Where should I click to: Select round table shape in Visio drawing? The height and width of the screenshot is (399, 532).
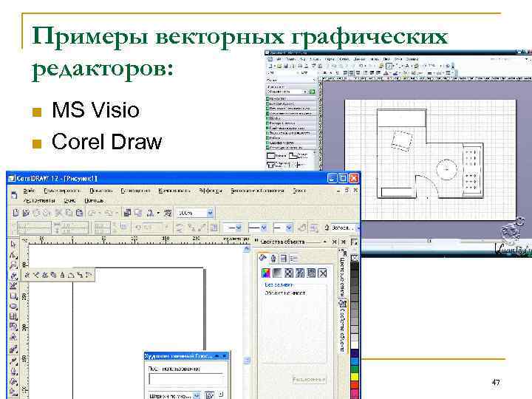(x=446, y=169)
